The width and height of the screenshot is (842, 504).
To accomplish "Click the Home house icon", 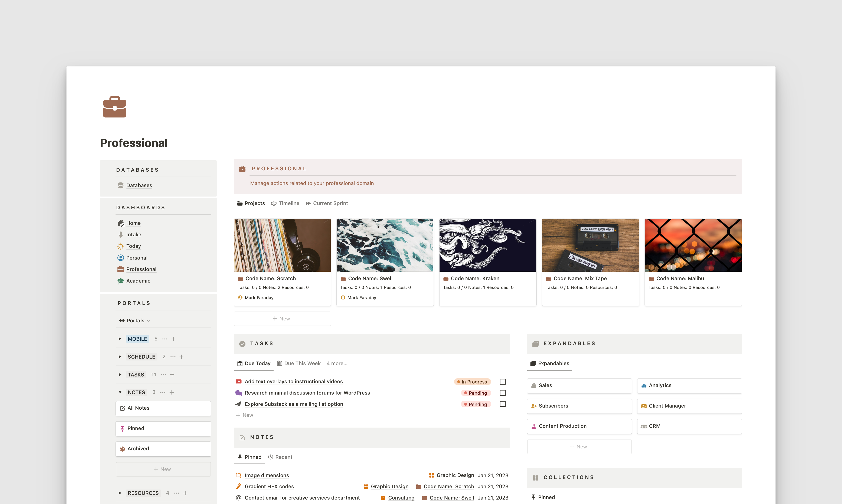I will [x=121, y=223].
